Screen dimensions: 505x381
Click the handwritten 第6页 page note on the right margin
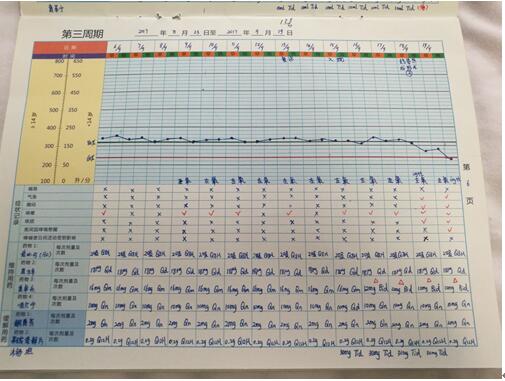pos(468,183)
